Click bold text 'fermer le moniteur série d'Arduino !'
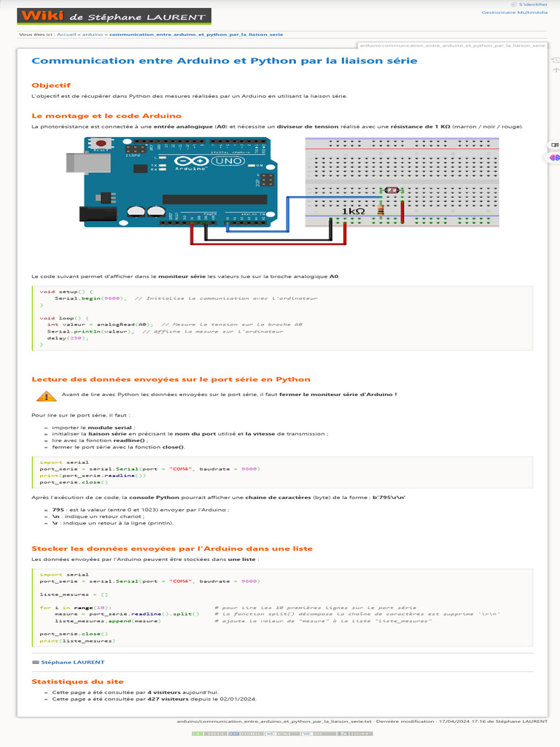The image size is (560, 747). (x=338, y=395)
